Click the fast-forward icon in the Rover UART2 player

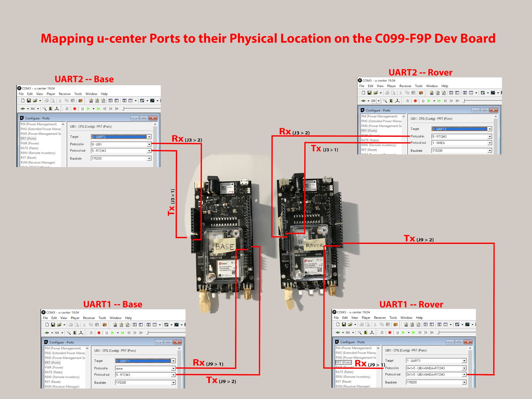pos(439,101)
